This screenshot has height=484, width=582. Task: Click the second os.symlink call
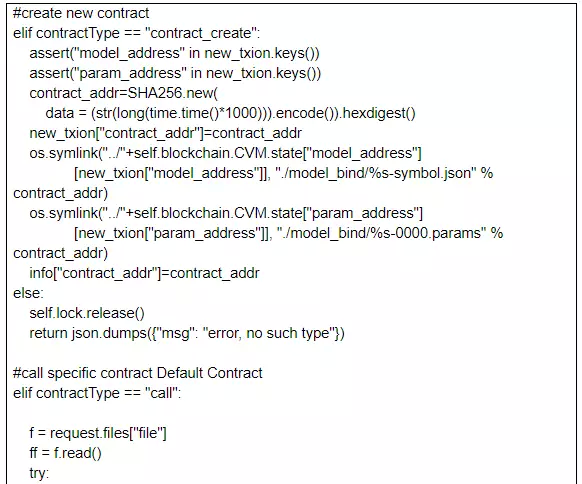tap(226, 213)
